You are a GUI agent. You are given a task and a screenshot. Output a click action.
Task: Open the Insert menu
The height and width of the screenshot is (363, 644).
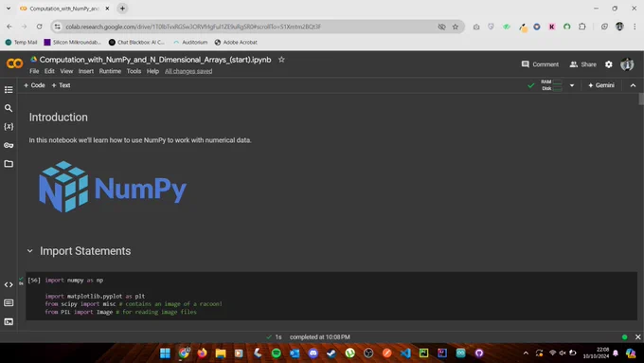coord(86,71)
